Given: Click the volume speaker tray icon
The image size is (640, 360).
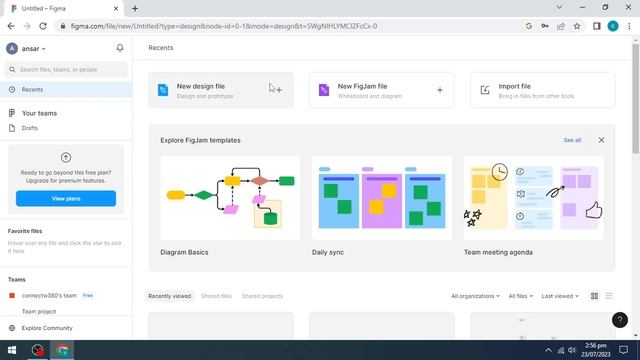Looking at the screenshot, I should pyautogui.click(x=572, y=350).
